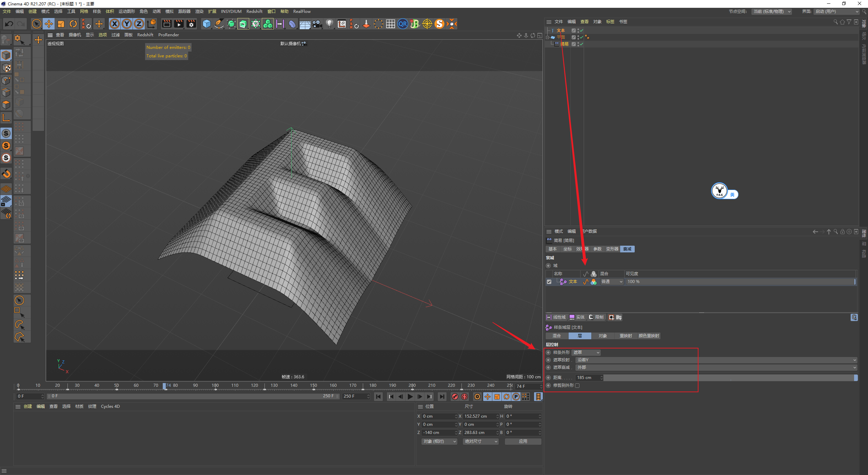The image size is (868, 475).
Task: Click the 线性域 button
Action: click(x=556, y=317)
